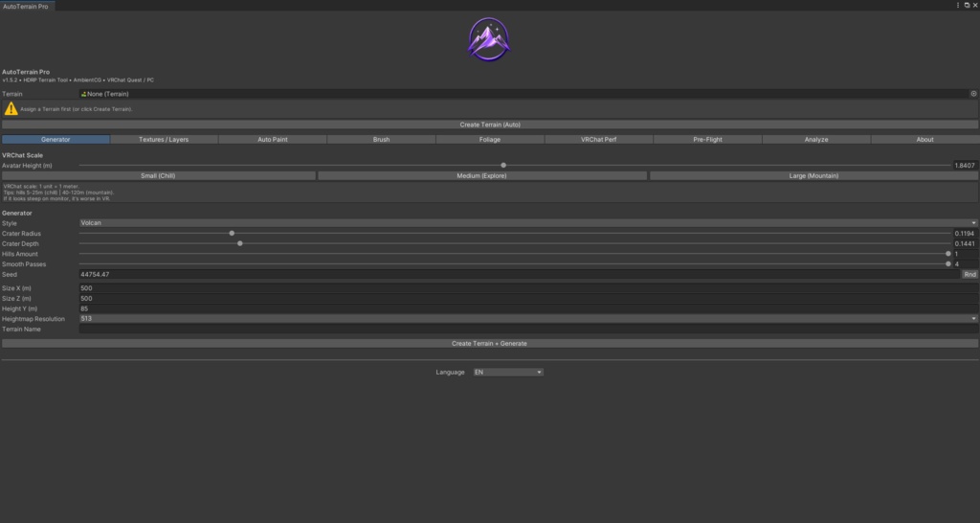Click the Avatar Height slider handle
The image size is (980, 523).
coord(503,165)
